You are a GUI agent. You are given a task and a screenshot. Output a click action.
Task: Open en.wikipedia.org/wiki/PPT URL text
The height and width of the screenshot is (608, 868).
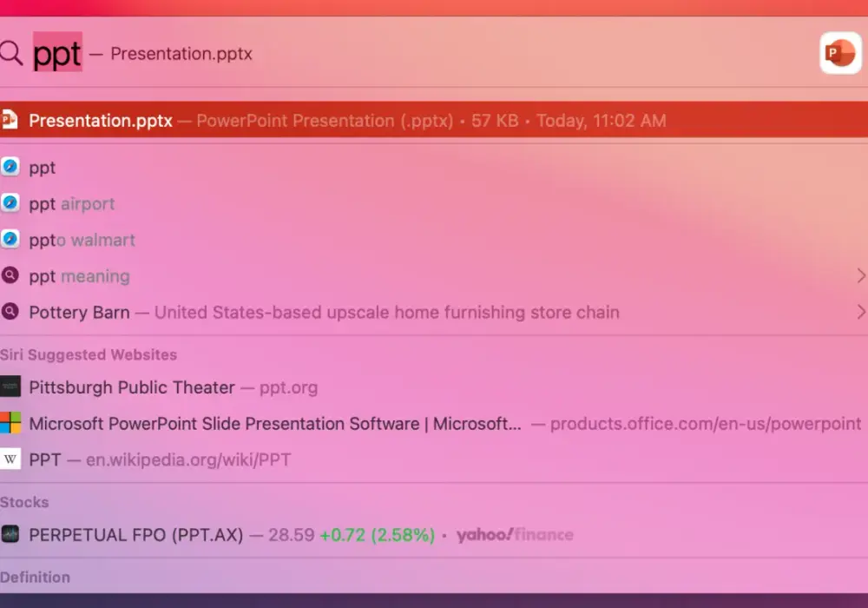tap(188, 459)
